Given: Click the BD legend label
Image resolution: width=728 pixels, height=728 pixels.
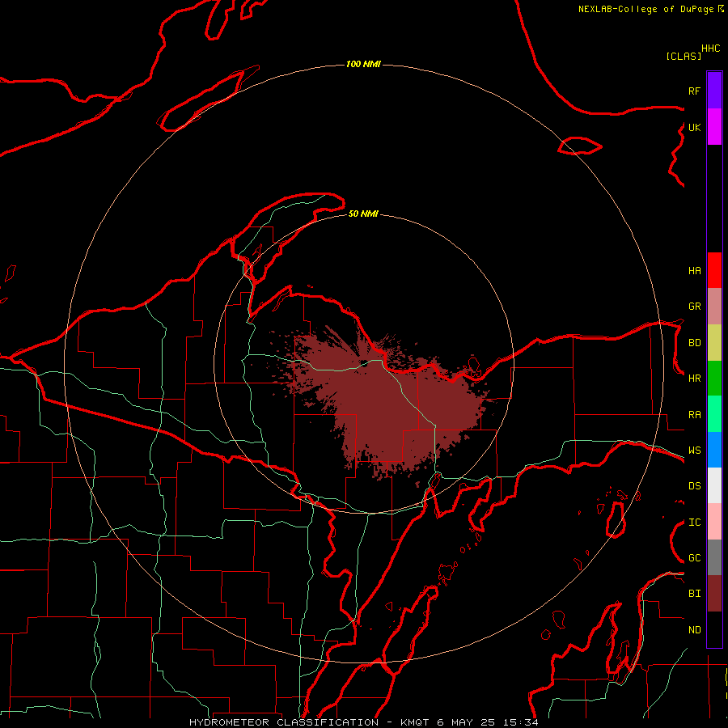Looking at the screenshot, I should [694, 343].
